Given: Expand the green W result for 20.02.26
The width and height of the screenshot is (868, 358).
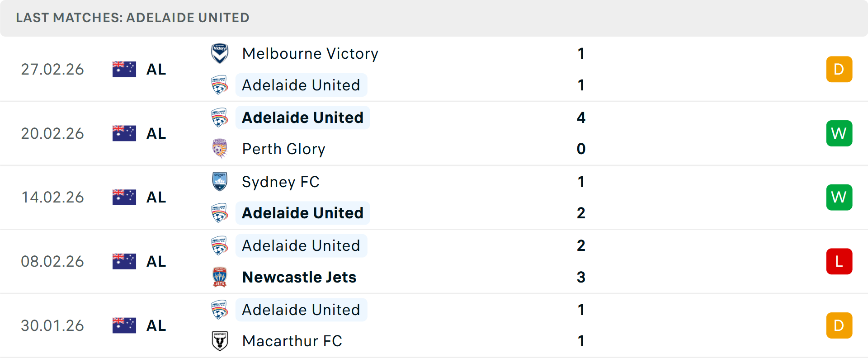Looking at the screenshot, I should pyautogui.click(x=839, y=133).
